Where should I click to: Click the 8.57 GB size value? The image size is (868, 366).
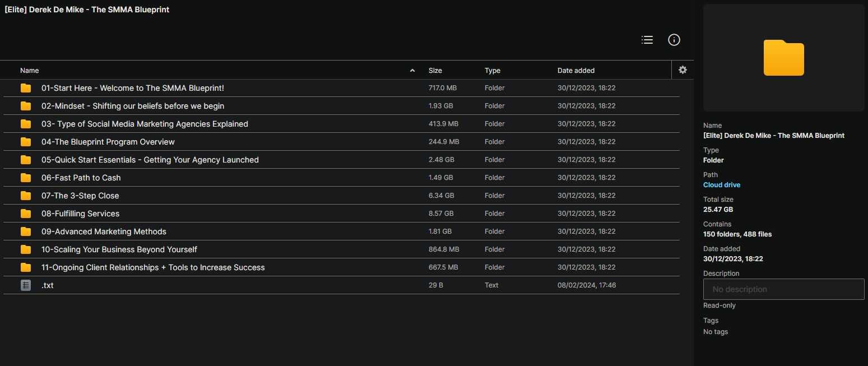pos(441,214)
